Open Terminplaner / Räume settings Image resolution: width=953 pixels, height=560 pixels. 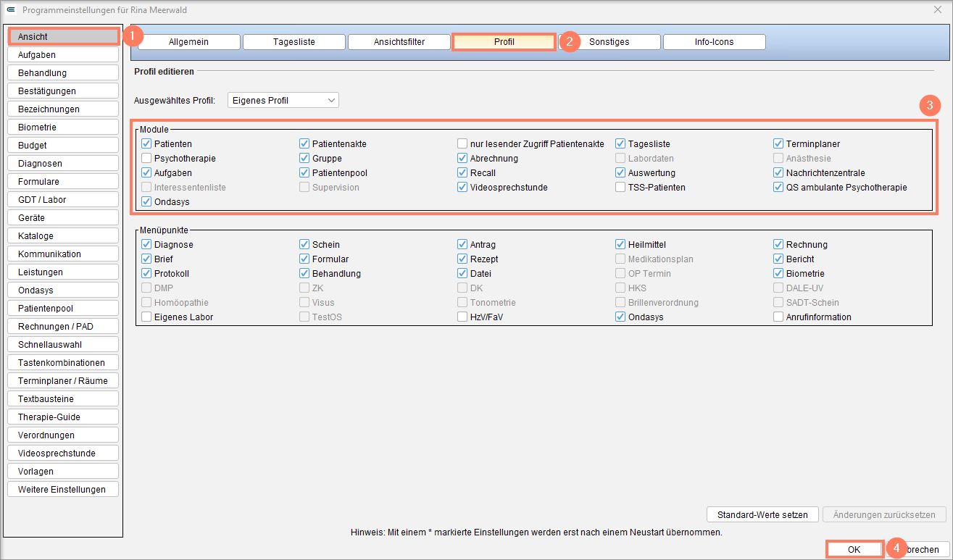(63, 381)
